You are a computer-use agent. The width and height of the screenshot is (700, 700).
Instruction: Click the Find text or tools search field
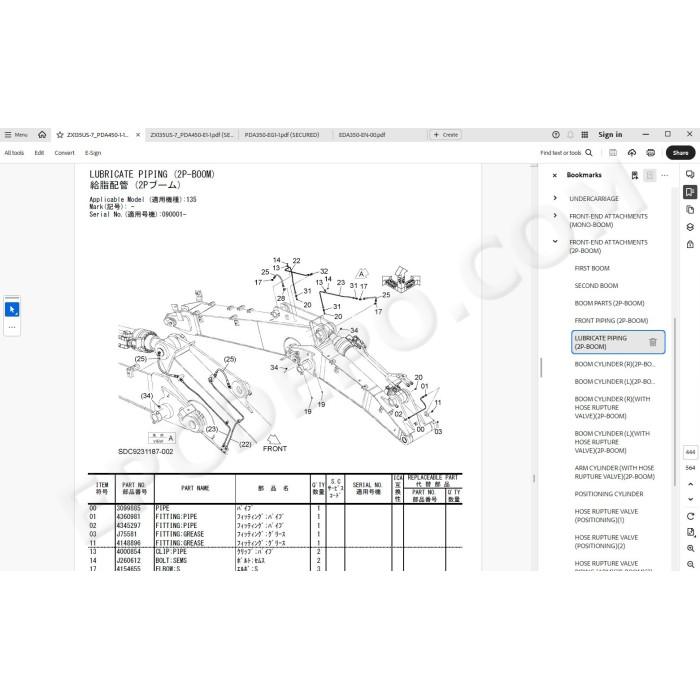point(561,153)
